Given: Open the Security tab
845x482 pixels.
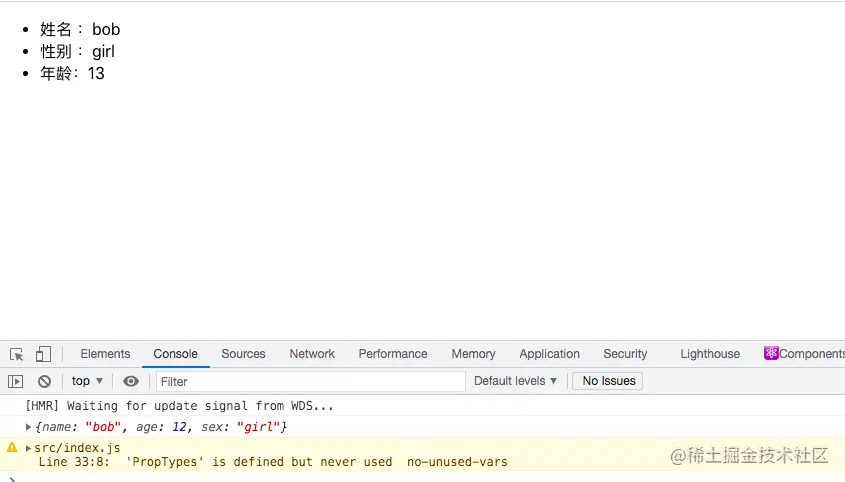Looking at the screenshot, I should click(x=625, y=354).
